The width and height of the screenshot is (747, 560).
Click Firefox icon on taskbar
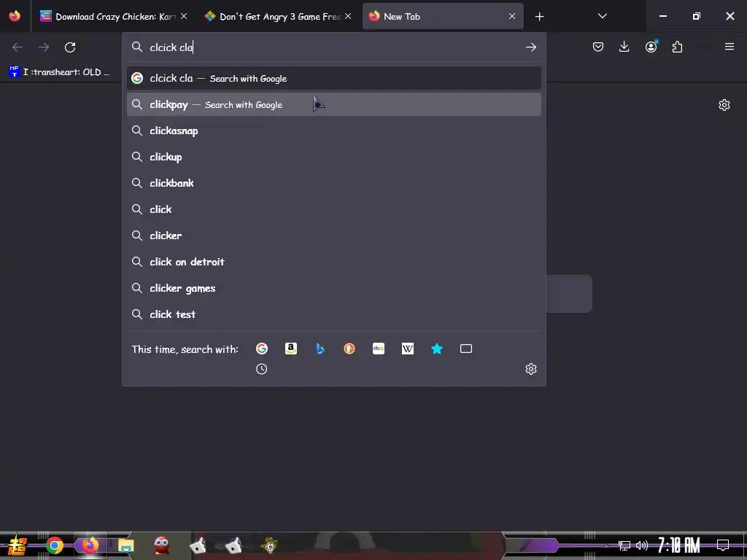pyautogui.click(x=90, y=545)
